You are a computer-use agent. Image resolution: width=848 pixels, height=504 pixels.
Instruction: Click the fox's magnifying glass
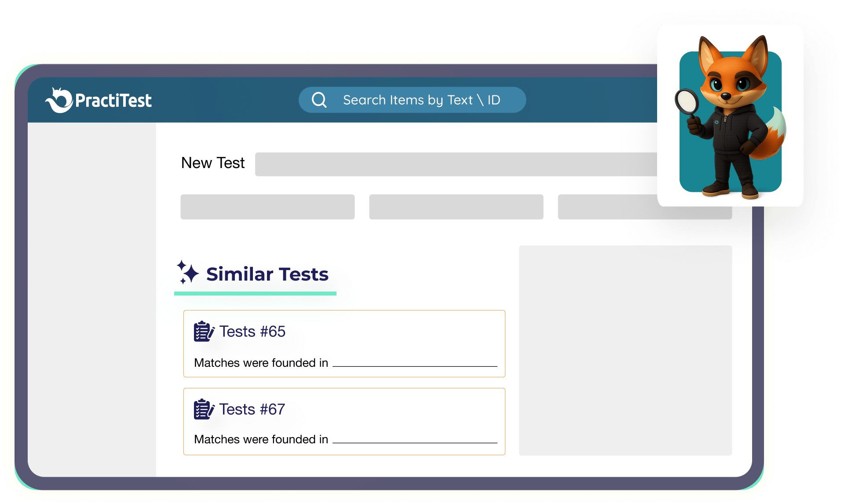click(687, 102)
